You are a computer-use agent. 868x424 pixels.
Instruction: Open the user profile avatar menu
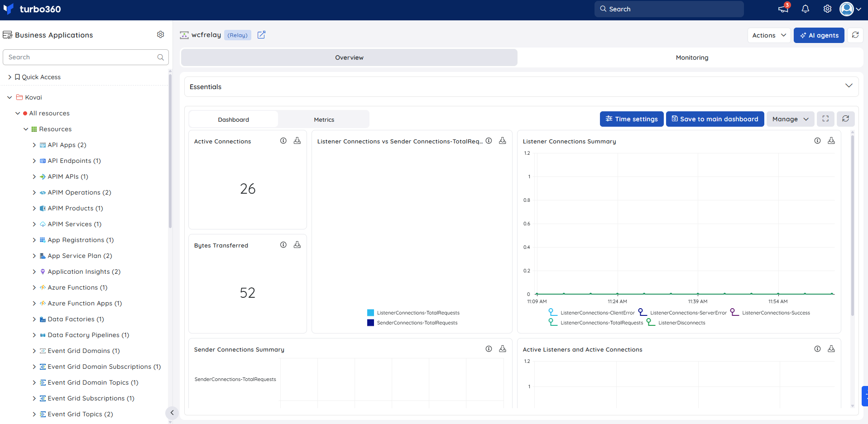click(x=850, y=9)
